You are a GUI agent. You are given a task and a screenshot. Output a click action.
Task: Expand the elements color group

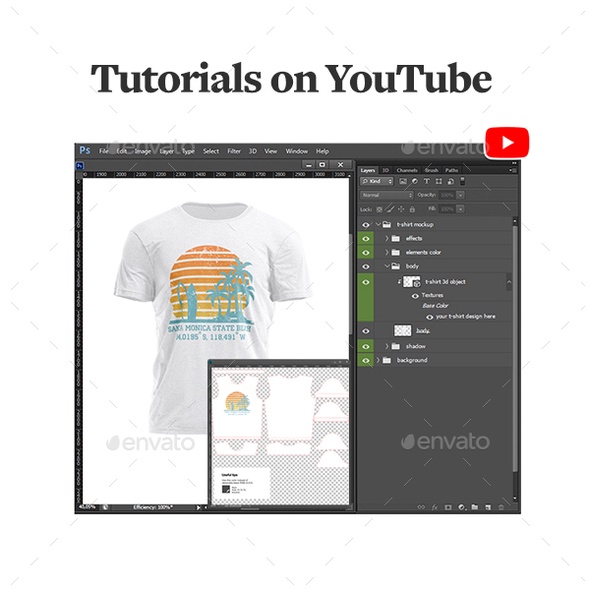[386, 252]
